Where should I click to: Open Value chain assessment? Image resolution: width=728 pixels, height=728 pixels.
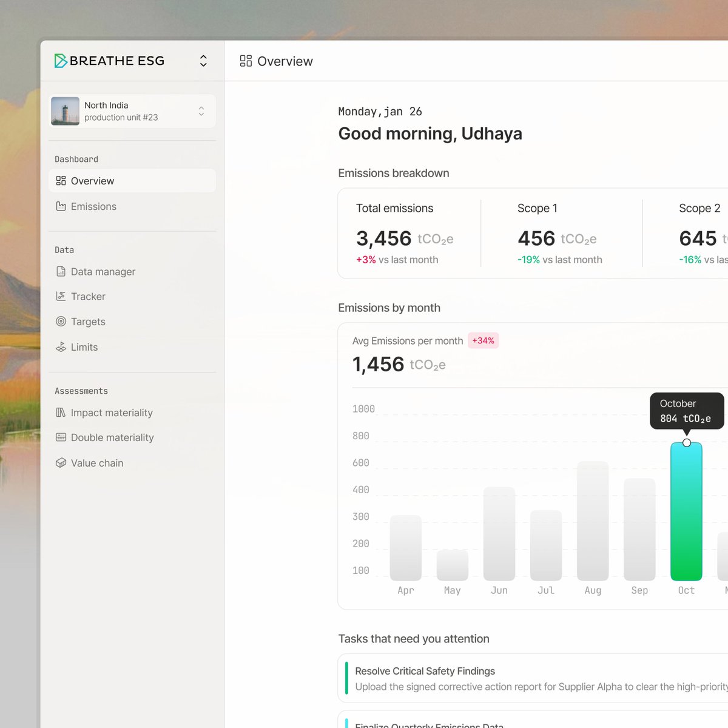click(x=132, y=463)
